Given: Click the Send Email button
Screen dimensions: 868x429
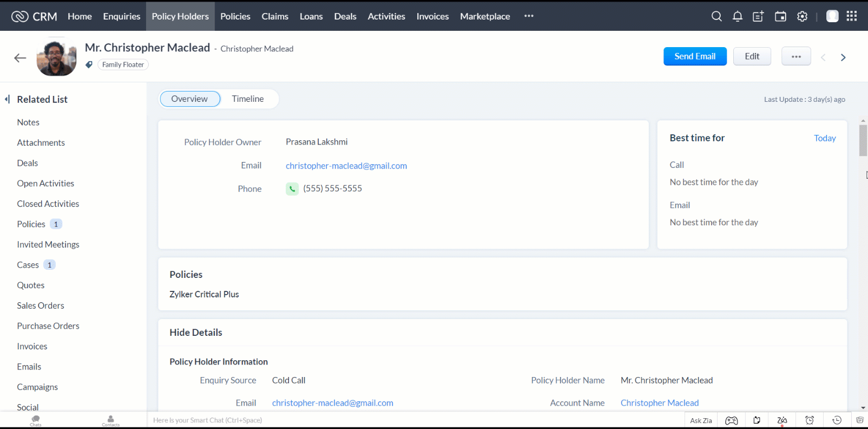Looking at the screenshot, I should (x=695, y=56).
